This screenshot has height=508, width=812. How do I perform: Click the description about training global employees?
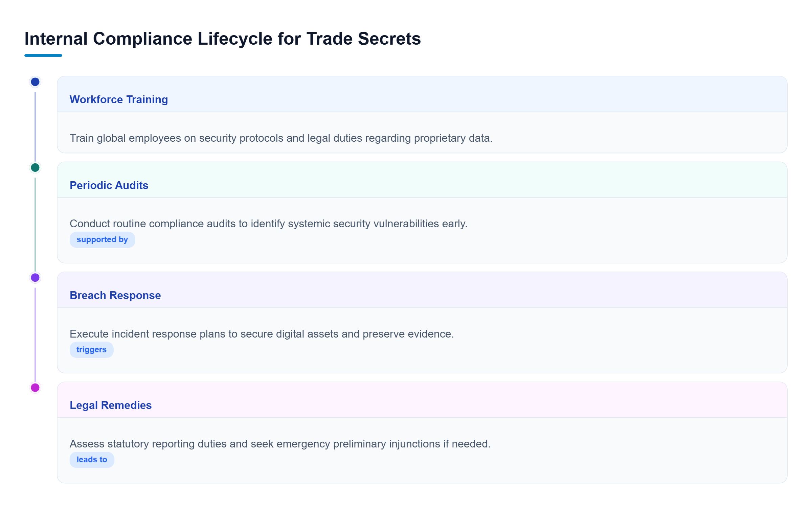click(x=281, y=138)
